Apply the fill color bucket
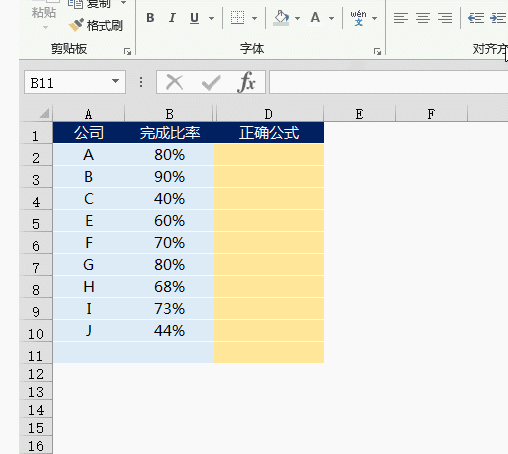The height and width of the screenshot is (454, 508). [x=281, y=18]
